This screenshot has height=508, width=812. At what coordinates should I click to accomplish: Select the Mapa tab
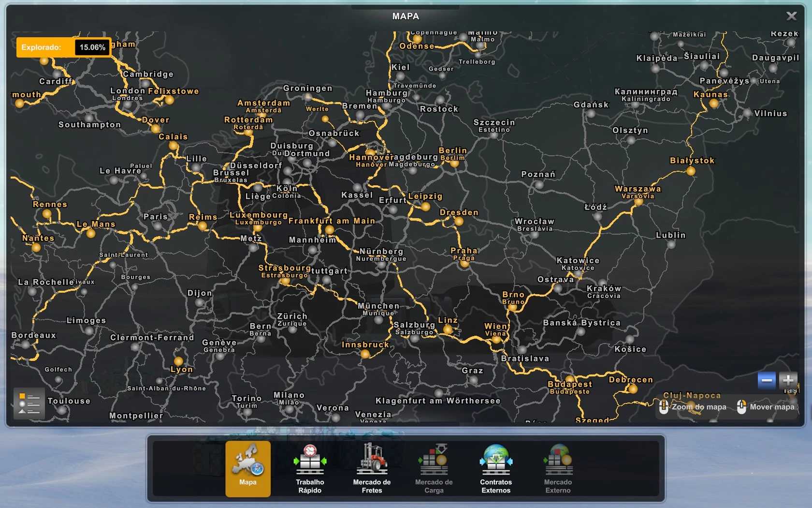pyautogui.click(x=248, y=468)
